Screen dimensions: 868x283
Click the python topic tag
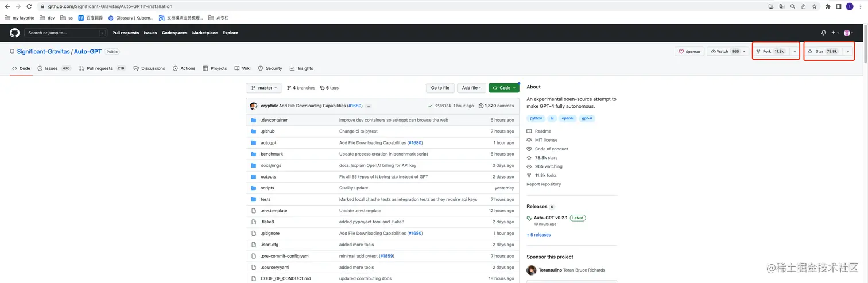point(536,118)
